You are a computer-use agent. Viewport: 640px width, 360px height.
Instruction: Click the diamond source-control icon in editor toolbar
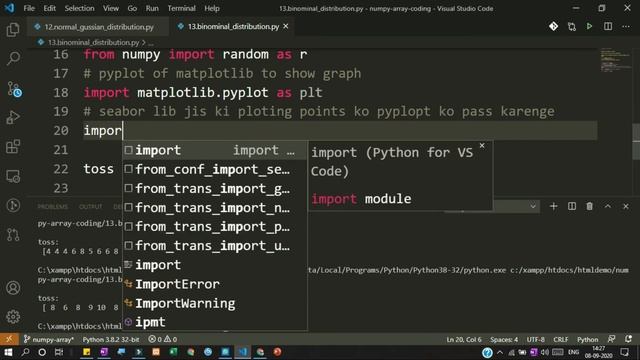pyautogui.click(x=553, y=27)
